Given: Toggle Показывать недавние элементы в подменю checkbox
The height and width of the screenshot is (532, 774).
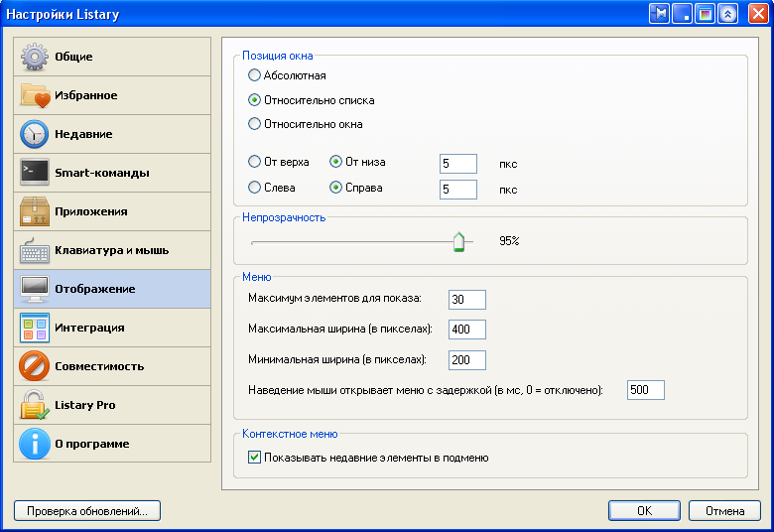Looking at the screenshot, I should coord(254,458).
